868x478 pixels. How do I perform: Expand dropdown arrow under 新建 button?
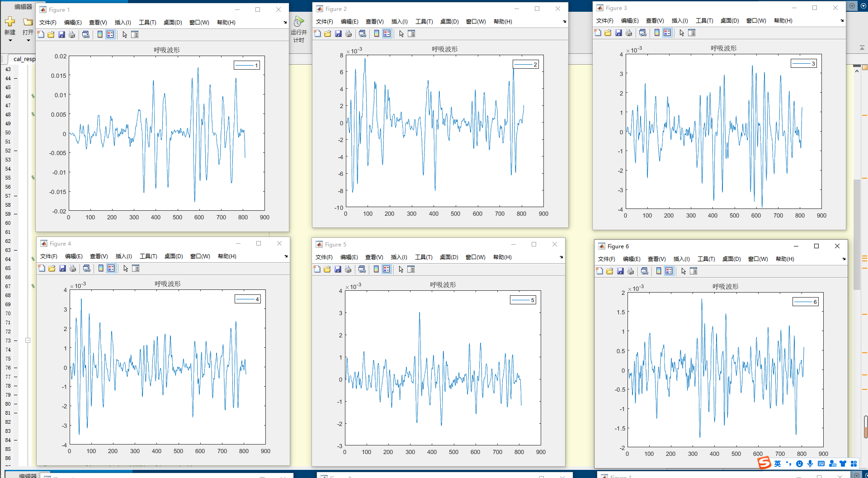[x=10, y=40]
